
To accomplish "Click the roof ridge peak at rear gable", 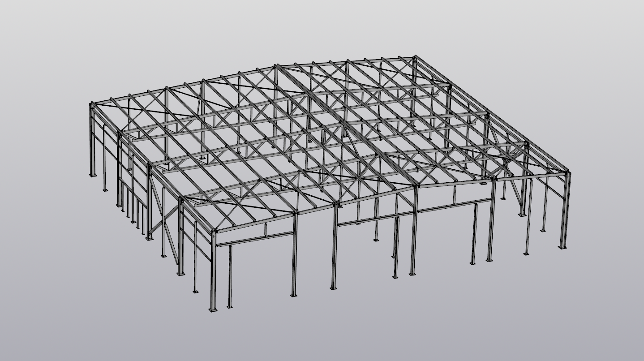I will point(275,66).
